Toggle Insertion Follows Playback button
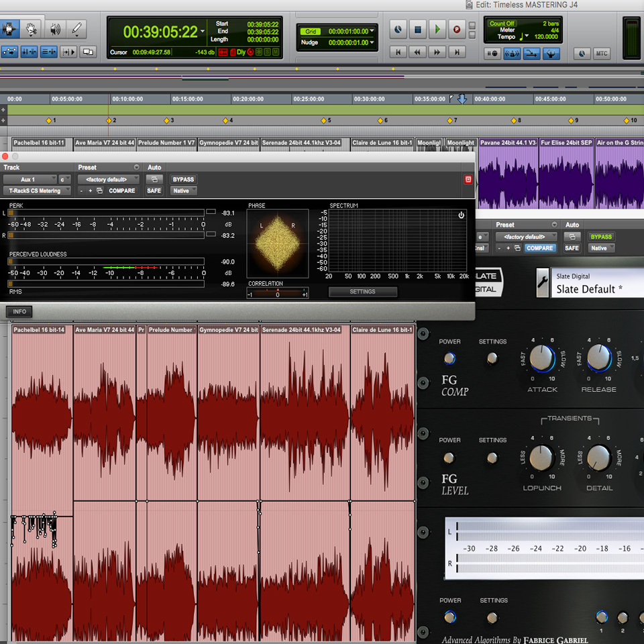Image resolution: width=644 pixels, height=644 pixels. (68, 52)
